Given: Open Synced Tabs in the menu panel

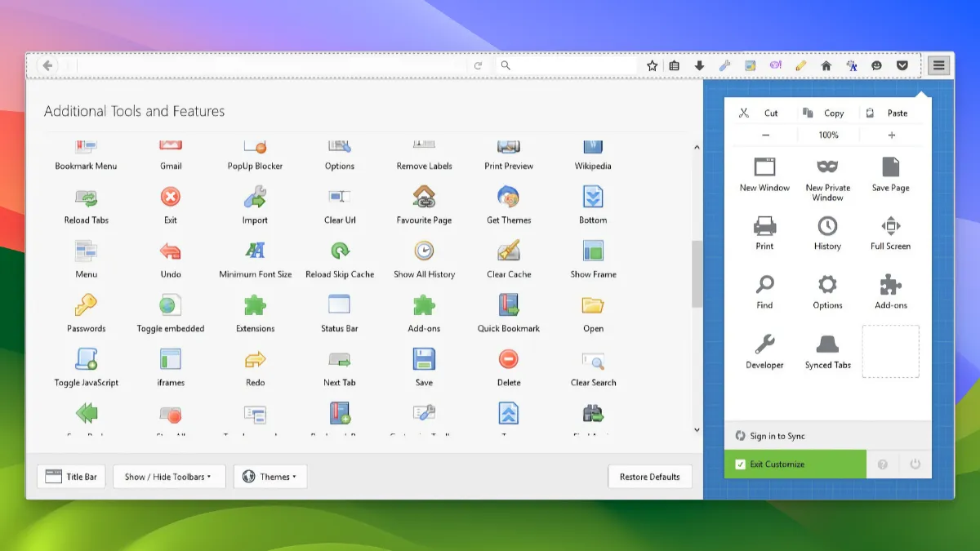Looking at the screenshot, I should pyautogui.click(x=827, y=344).
